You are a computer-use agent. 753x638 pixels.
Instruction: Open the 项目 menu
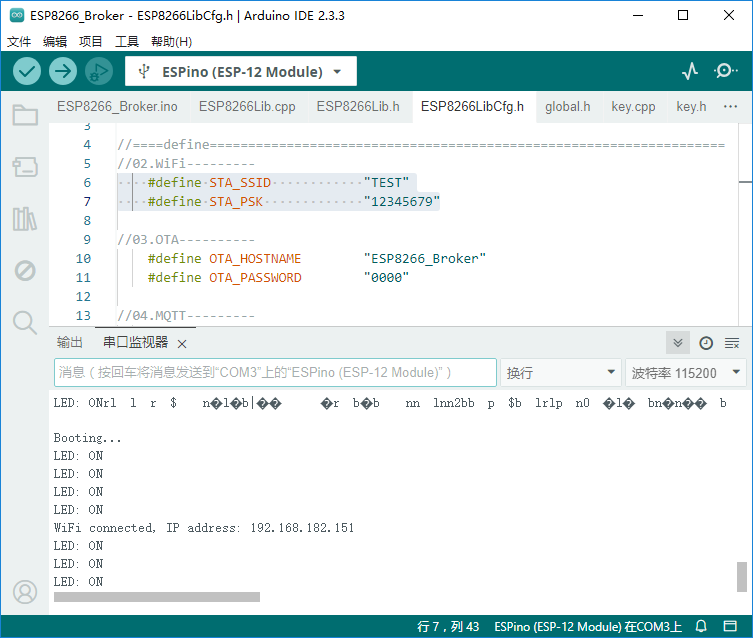click(91, 42)
